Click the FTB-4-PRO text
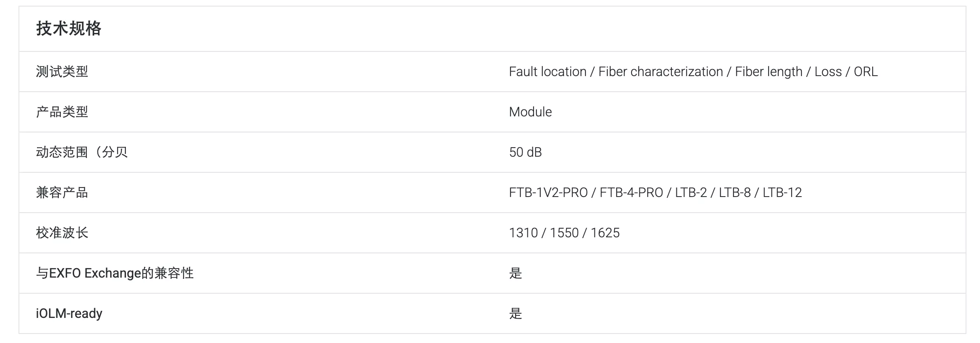The height and width of the screenshot is (343, 980). 632,192
